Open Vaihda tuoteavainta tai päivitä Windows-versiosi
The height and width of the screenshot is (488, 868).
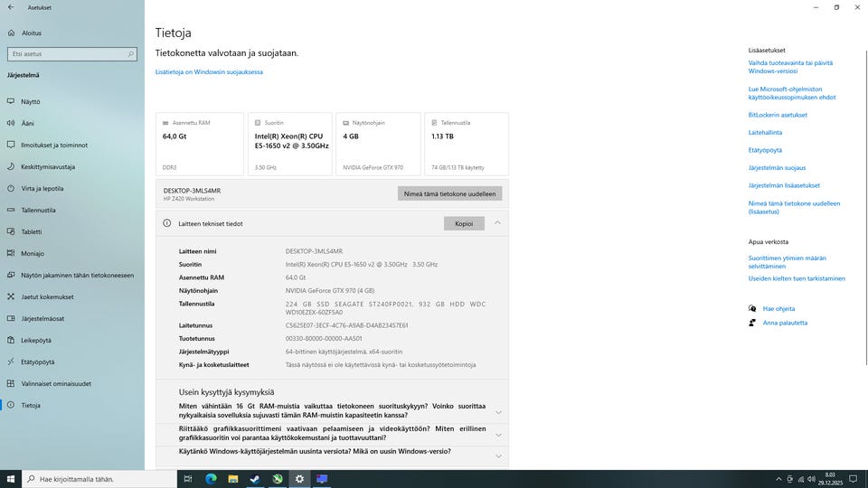click(x=790, y=67)
